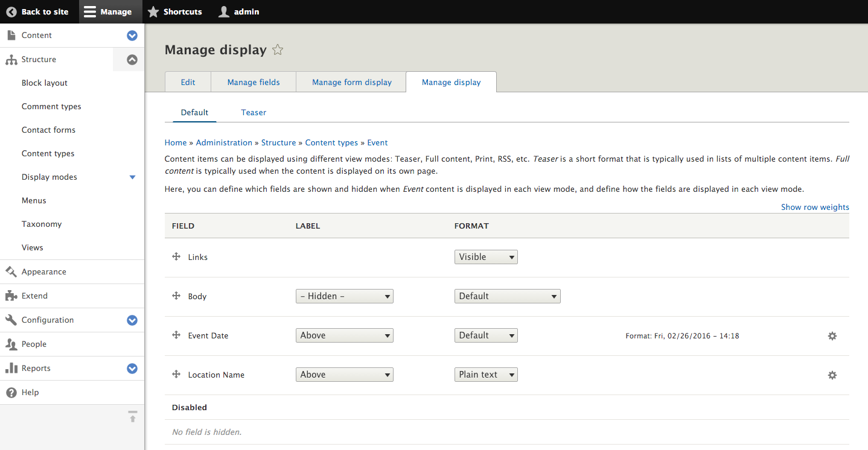The width and height of the screenshot is (868, 450).
Task: Click the drag handle next to Links field
Action: (x=176, y=256)
